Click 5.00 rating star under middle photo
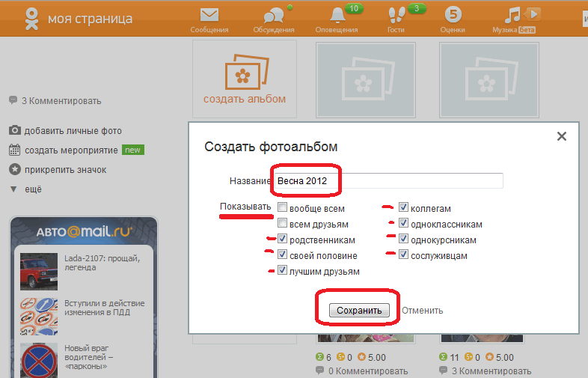 pos(361,357)
